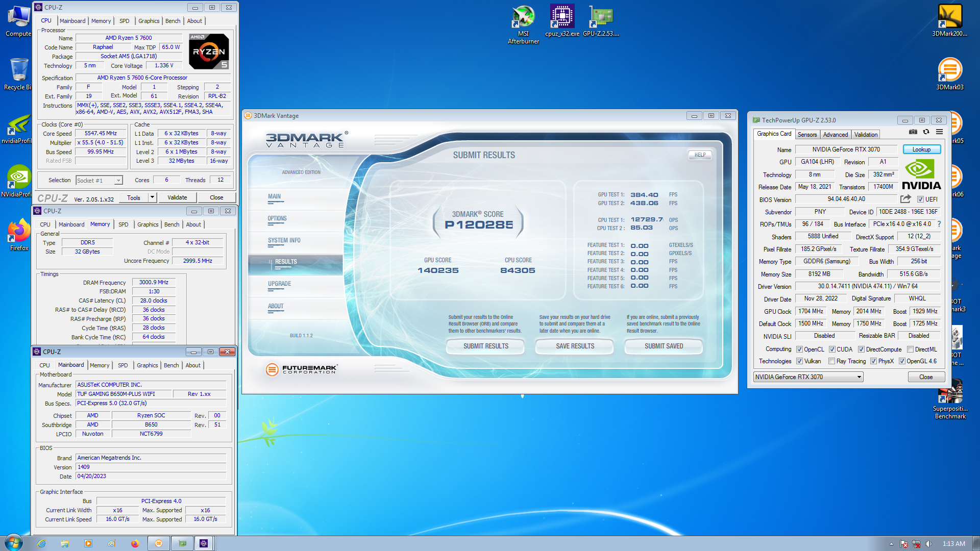This screenshot has height=551, width=980.
Task: Open SYSTEM INFO in 3DMark Vantage
Action: [284, 240]
